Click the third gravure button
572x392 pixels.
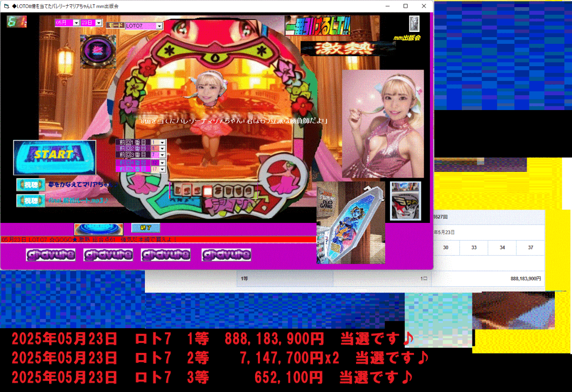coord(165,255)
